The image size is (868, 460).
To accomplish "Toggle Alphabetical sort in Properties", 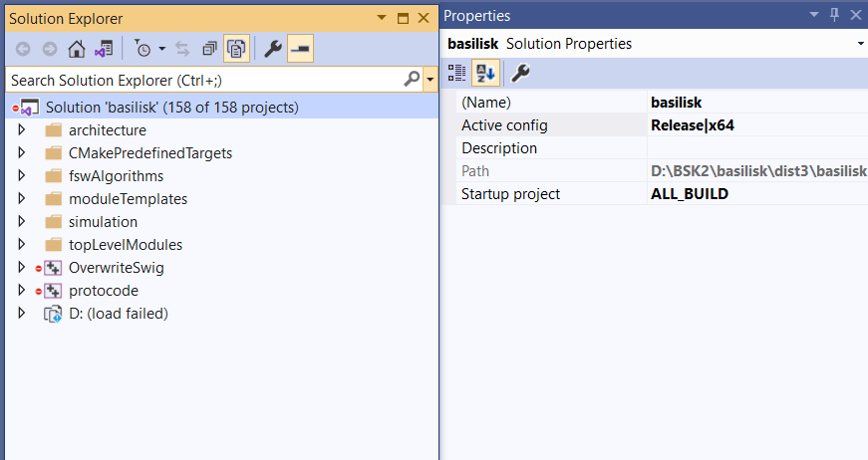I will coord(485,73).
